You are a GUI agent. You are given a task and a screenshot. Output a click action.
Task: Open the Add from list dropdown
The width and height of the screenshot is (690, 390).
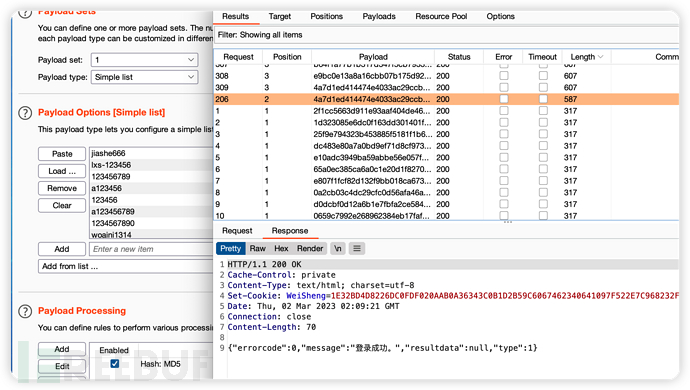[x=125, y=266]
